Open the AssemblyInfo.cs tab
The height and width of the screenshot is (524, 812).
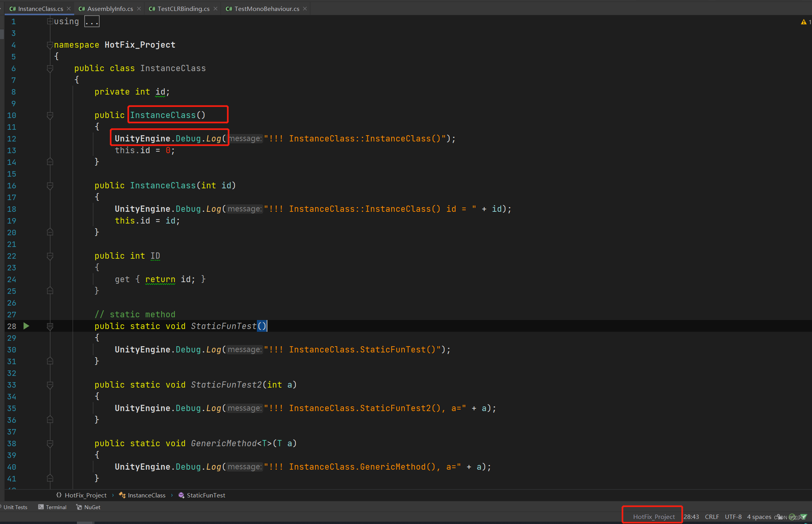[x=106, y=9]
